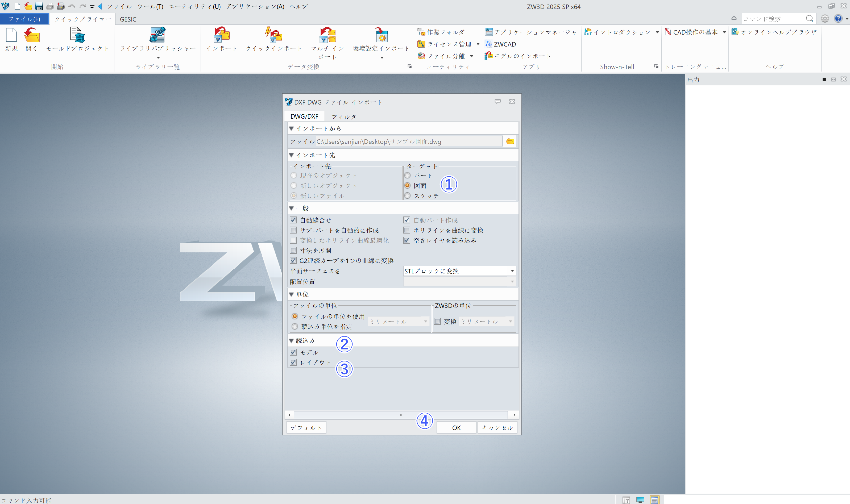The width and height of the screenshot is (850, 504).
Task: Open ユーティリティ(U) menu
Action: (x=194, y=6)
